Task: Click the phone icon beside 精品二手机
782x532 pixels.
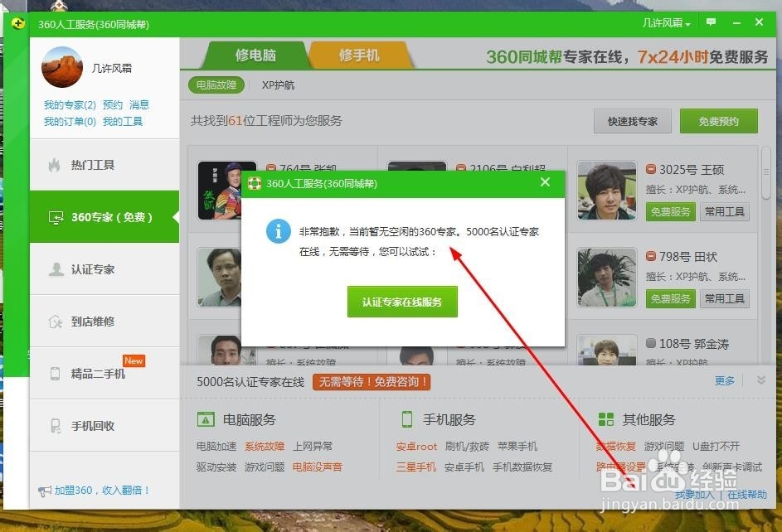Action: tap(55, 374)
